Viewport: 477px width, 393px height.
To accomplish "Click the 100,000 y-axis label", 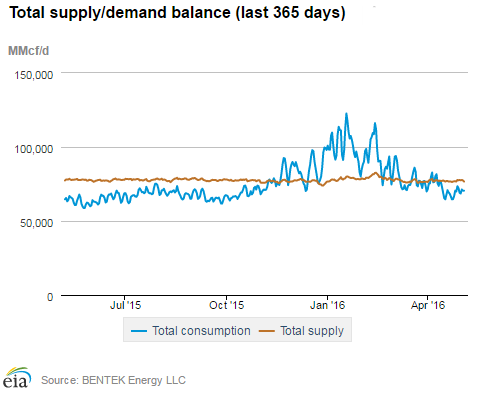I will point(33,149).
